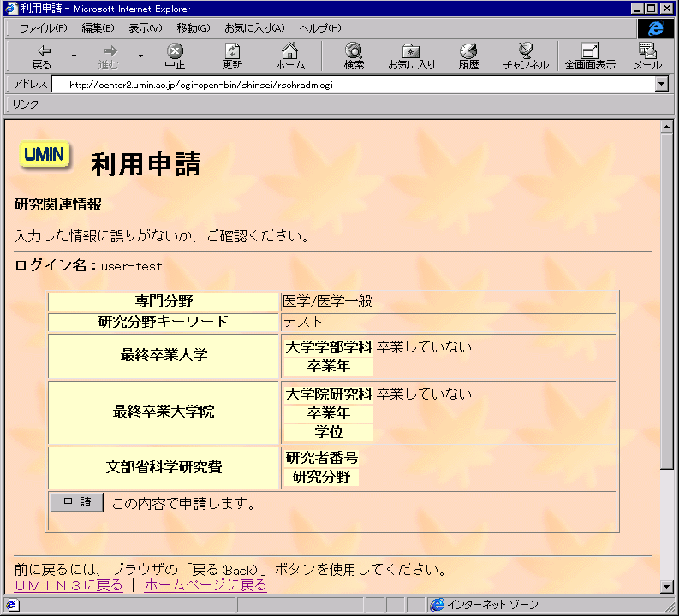Follow the ＵＭＩＮ３に戻る link
679x616 pixels.
68,585
